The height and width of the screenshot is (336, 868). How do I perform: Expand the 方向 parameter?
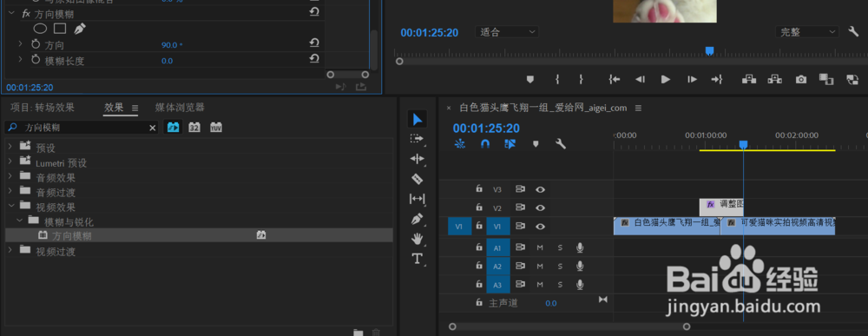tap(21, 43)
